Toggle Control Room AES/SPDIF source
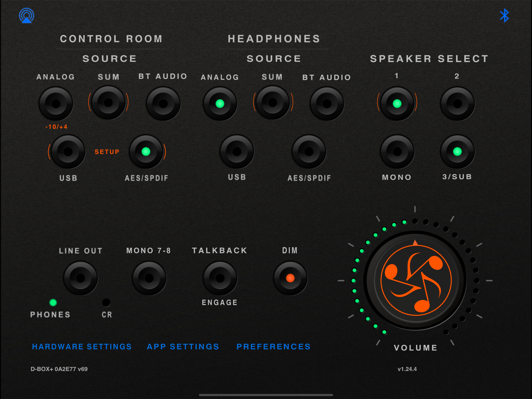Image resolution: width=532 pixels, height=399 pixels. 146,152
